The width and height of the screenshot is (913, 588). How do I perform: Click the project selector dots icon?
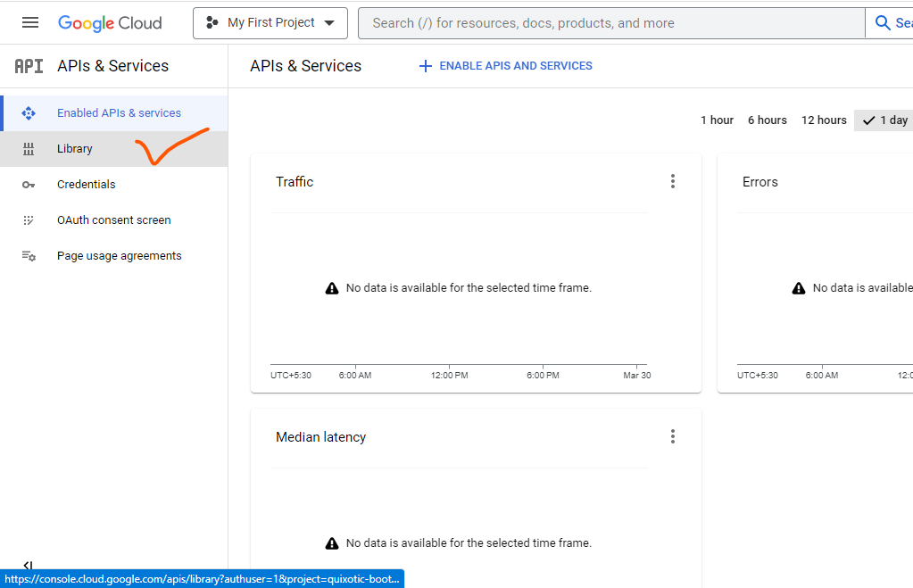pyautogui.click(x=212, y=22)
